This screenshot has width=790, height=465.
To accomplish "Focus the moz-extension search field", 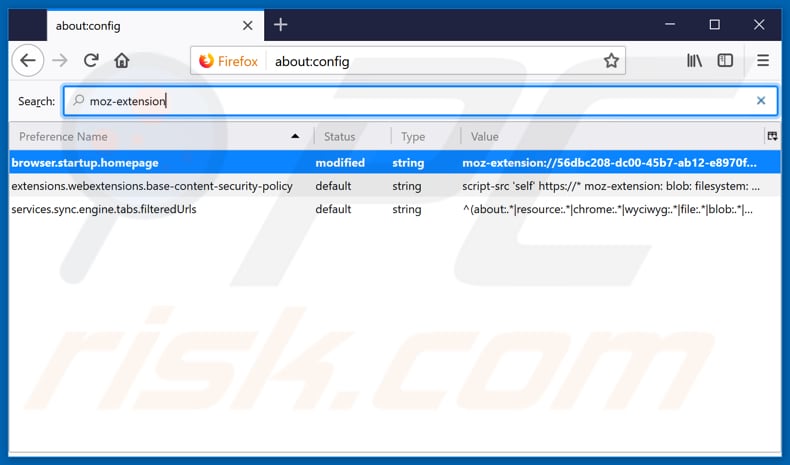I will click(x=420, y=101).
